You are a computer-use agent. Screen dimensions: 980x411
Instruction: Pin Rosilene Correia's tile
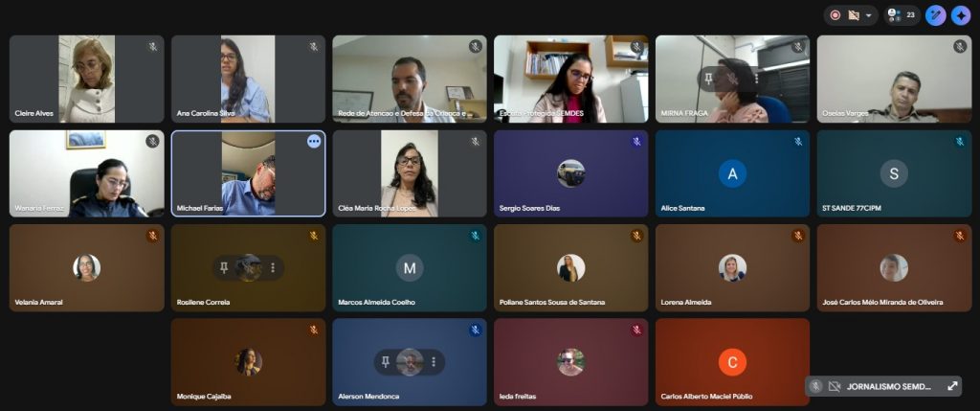[224, 267]
